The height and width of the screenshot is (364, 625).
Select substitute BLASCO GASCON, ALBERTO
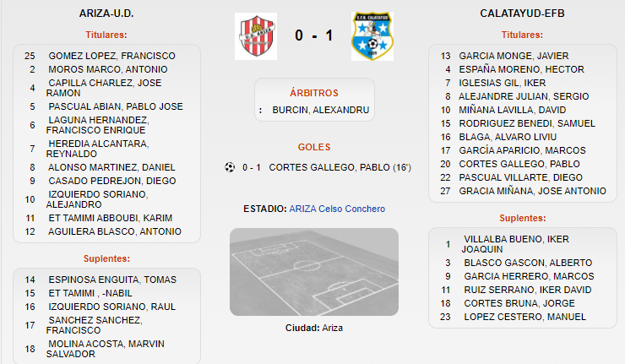click(x=528, y=263)
